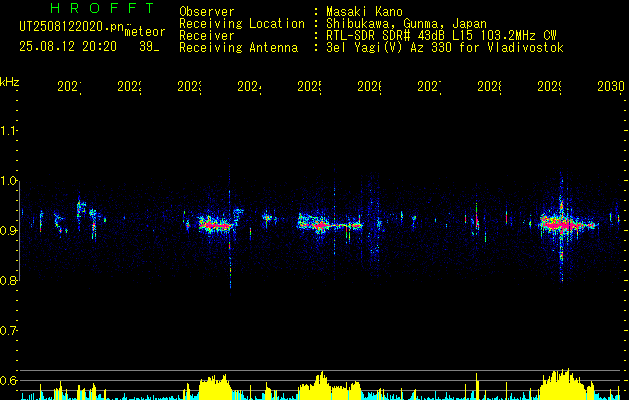This screenshot has width=629, height=400.
Task: Select 'Shibukawa, Gunma, Japan' text
Action: click(x=406, y=24)
